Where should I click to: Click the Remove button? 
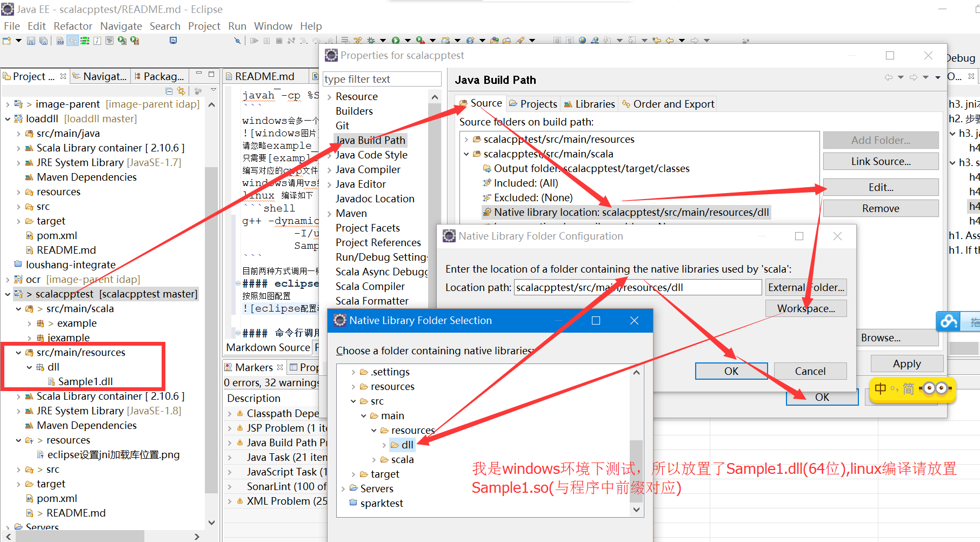point(881,208)
